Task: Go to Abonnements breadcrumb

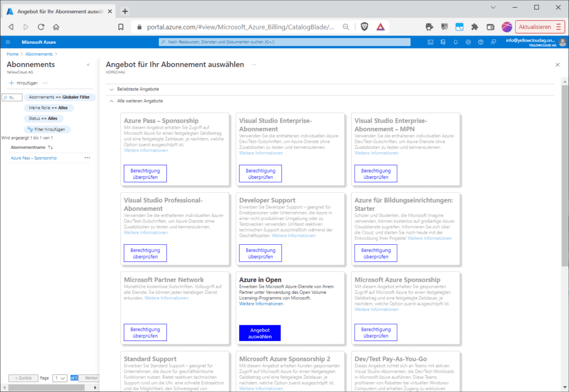Action: point(39,54)
